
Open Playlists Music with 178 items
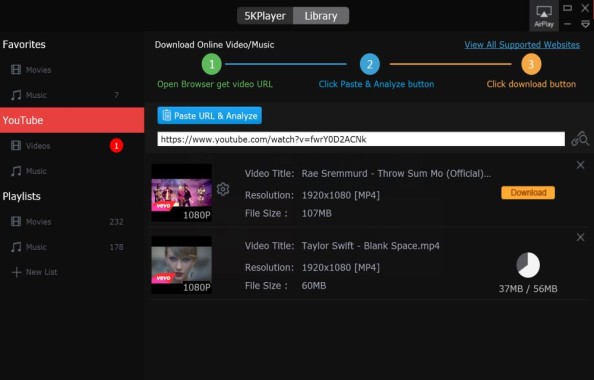coord(72,247)
